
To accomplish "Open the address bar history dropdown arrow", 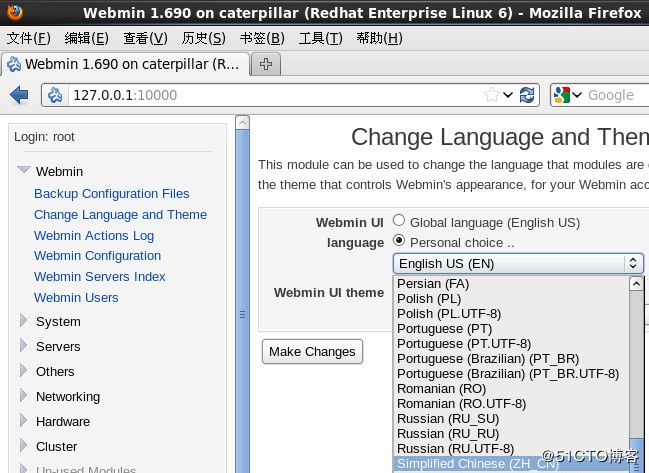I will (x=508, y=95).
